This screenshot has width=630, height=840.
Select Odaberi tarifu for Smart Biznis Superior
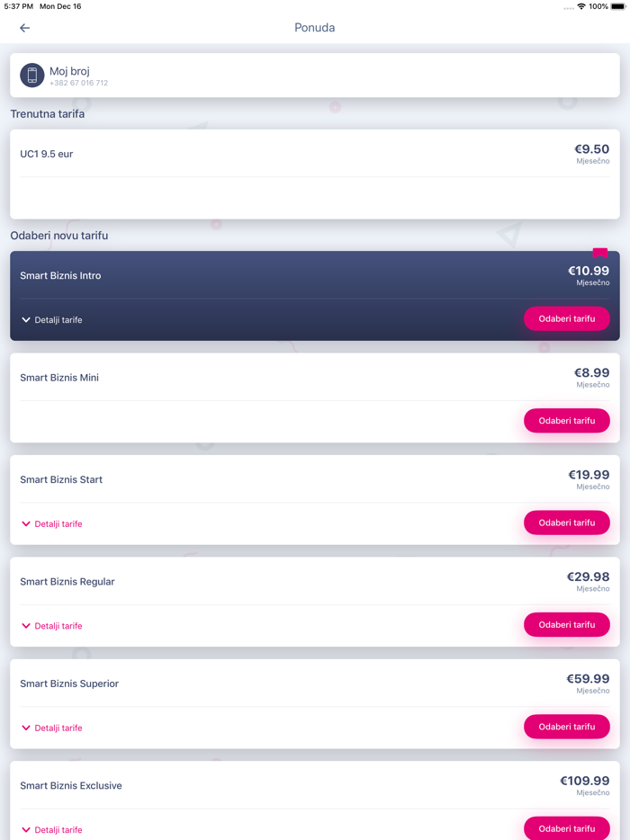[x=566, y=727]
